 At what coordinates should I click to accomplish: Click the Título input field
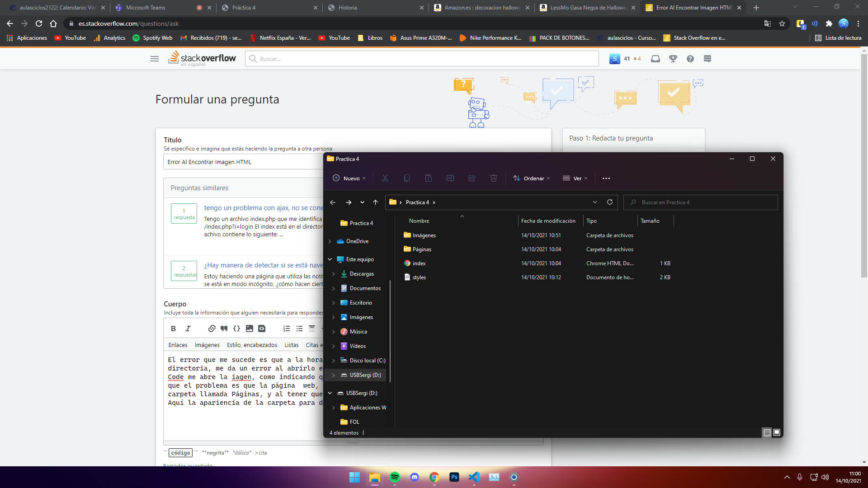coord(243,162)
